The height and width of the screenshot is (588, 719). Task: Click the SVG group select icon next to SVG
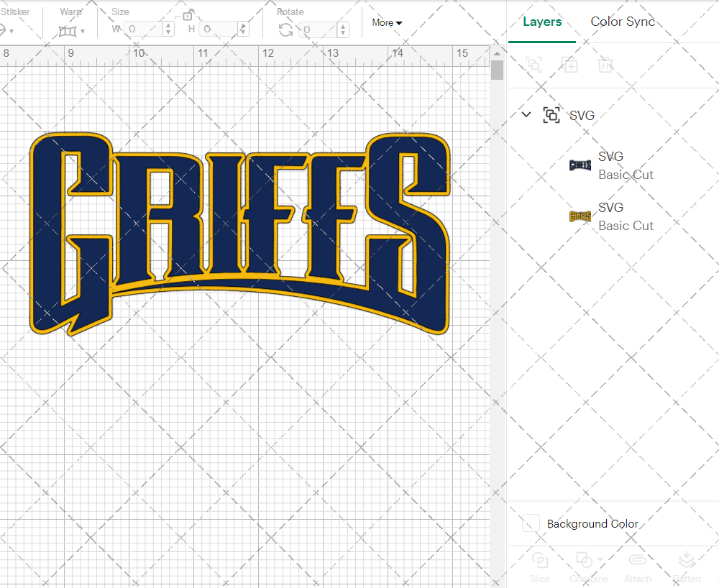[x=551, y=115]
